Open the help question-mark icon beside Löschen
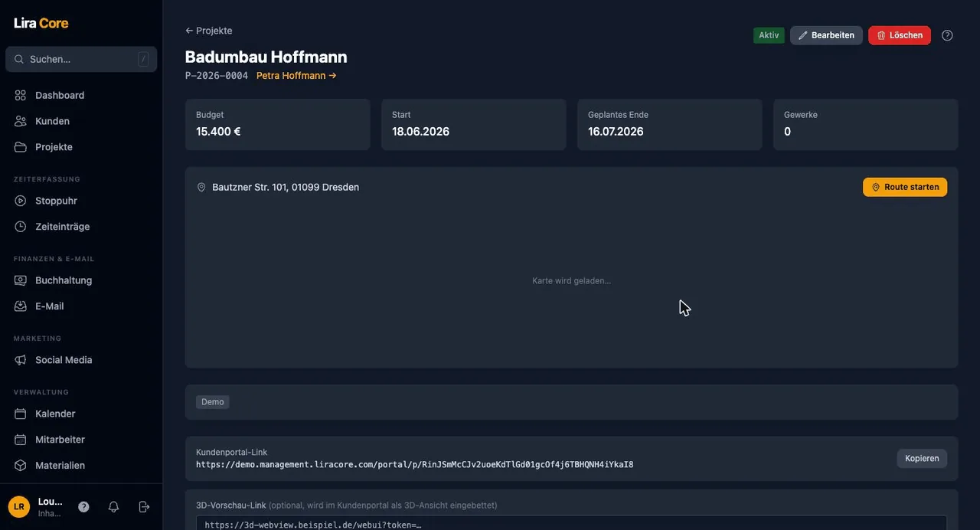 click(947, 35)
